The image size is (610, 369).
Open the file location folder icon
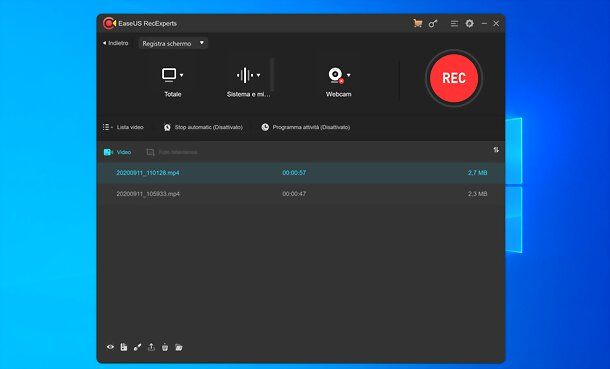click(179, 347)
